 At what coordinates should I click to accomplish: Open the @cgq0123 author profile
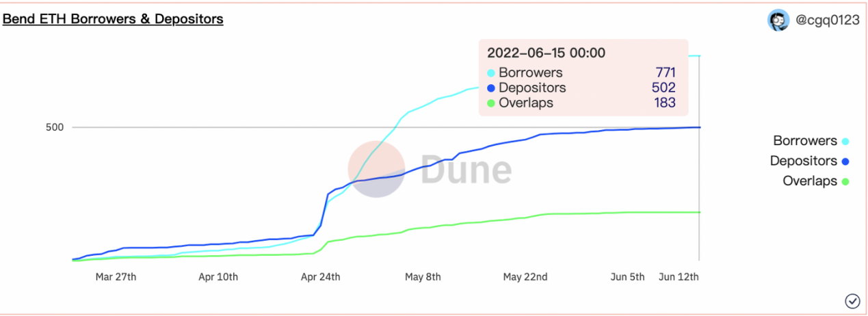(828, 21)
